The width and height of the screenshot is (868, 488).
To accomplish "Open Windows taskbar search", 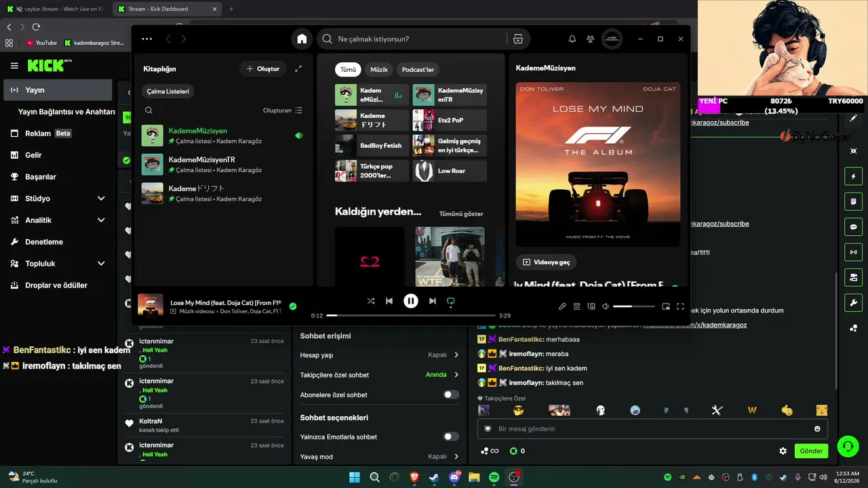I will 374,477.
